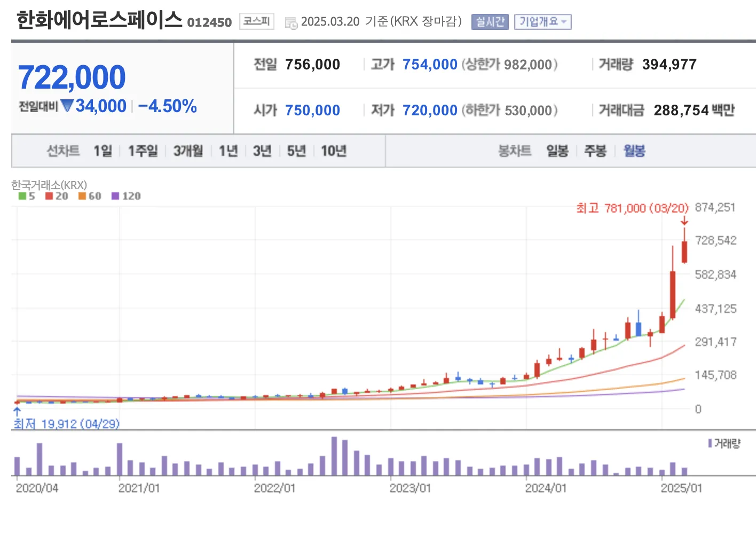
Task: Switch to 일봉 candlestick chart
Action: (x=557, y=151)
